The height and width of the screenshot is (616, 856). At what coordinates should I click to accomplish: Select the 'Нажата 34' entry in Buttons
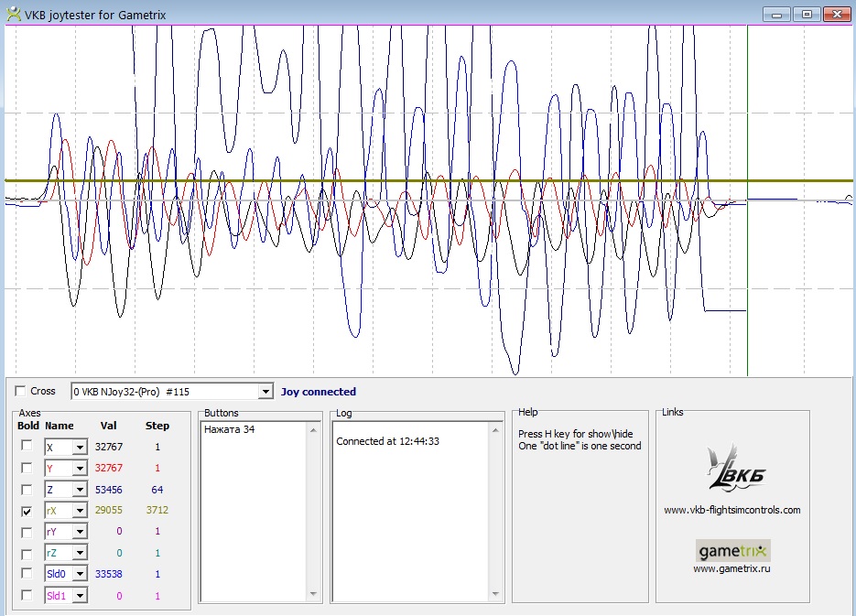click(230, 429)
